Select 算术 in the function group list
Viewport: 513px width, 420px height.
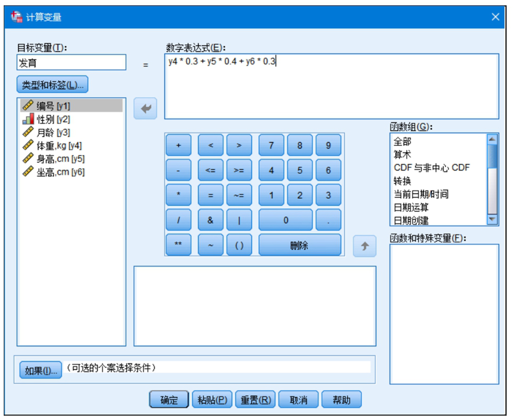402,154
